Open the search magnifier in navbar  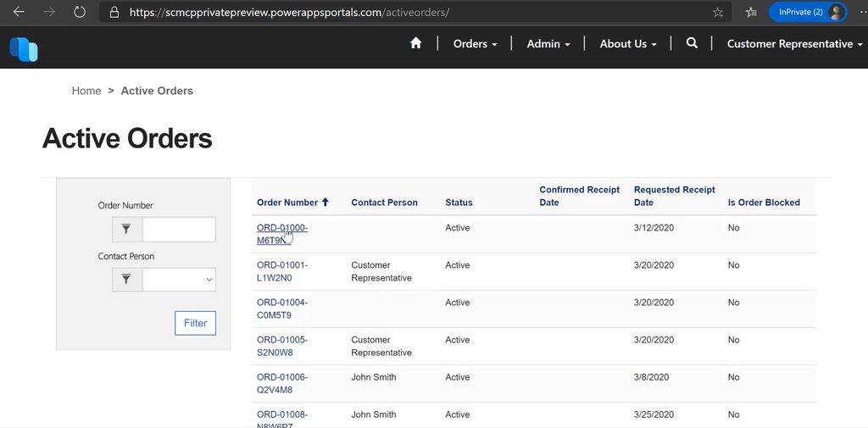click(692, 43)
